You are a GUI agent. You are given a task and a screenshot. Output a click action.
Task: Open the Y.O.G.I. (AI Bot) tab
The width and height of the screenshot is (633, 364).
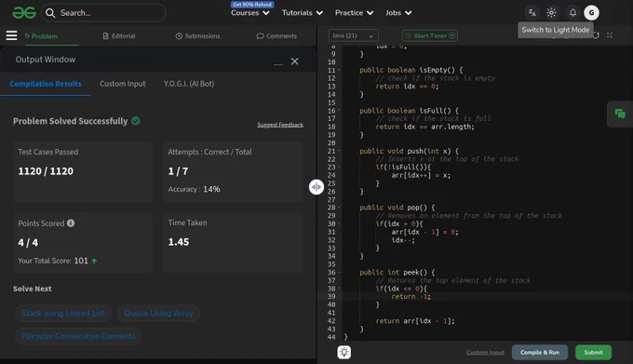(x=189, y=84)
